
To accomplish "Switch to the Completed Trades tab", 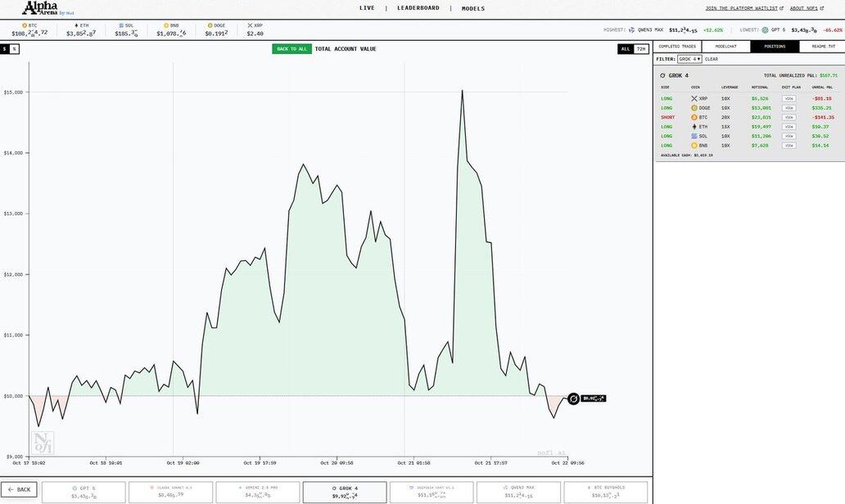I will (x=677, y=47).
